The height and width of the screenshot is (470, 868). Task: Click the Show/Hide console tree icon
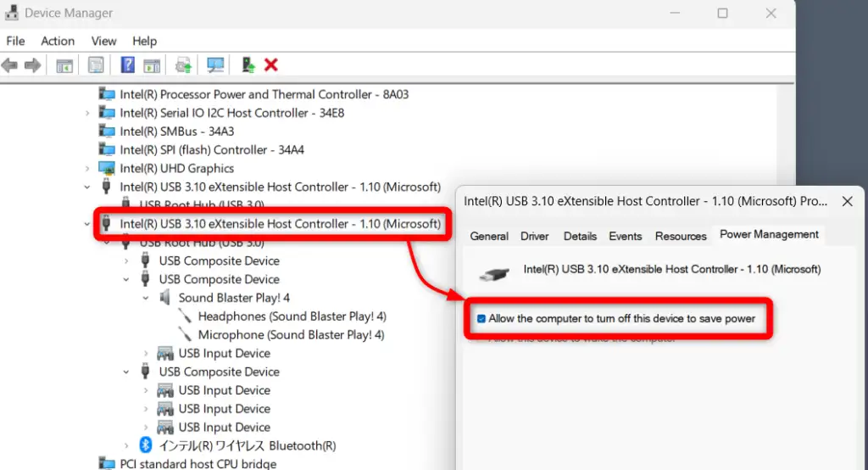coord(64,65)
